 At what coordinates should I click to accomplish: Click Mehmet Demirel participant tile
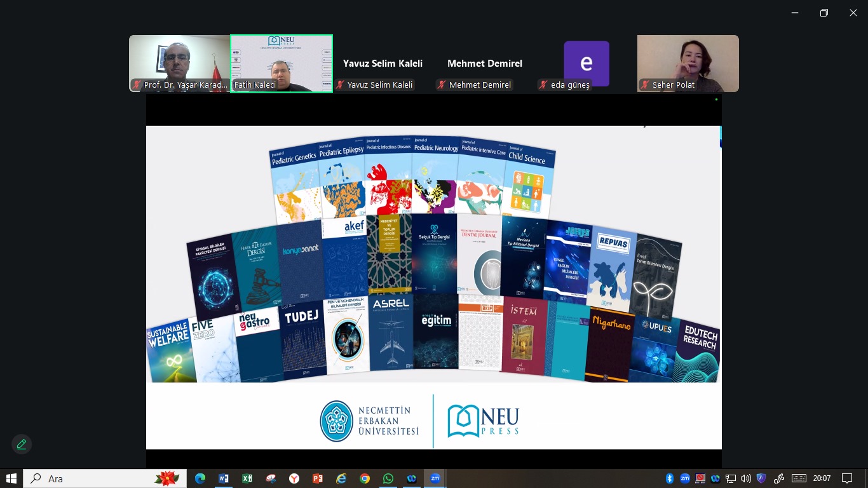[x=484, y=64]
